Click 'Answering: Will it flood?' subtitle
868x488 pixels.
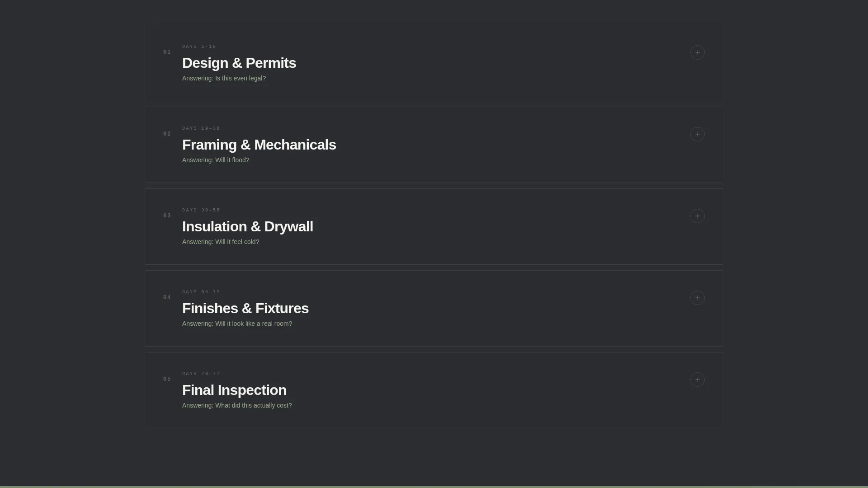[216, 160]
